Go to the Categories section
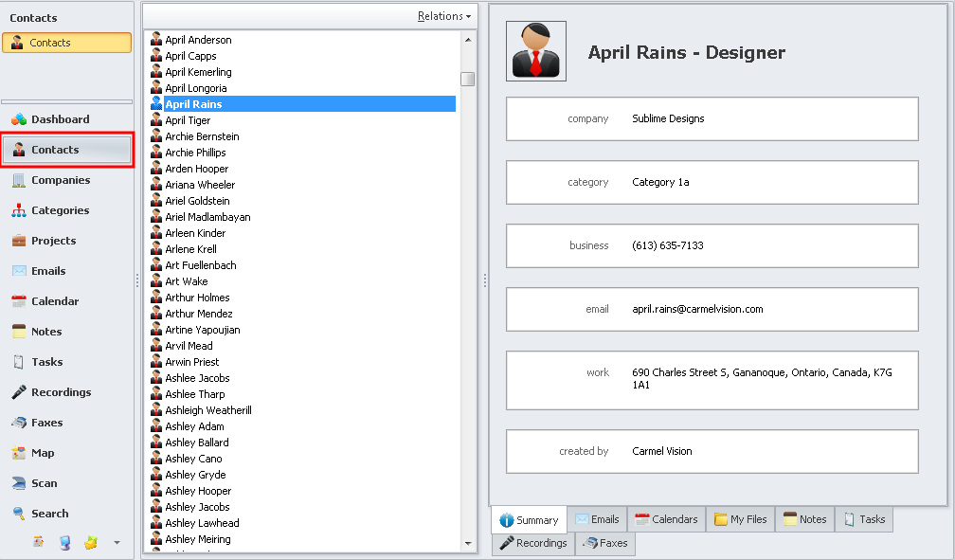This screenshot has height=560, width=955. (60, 210)
